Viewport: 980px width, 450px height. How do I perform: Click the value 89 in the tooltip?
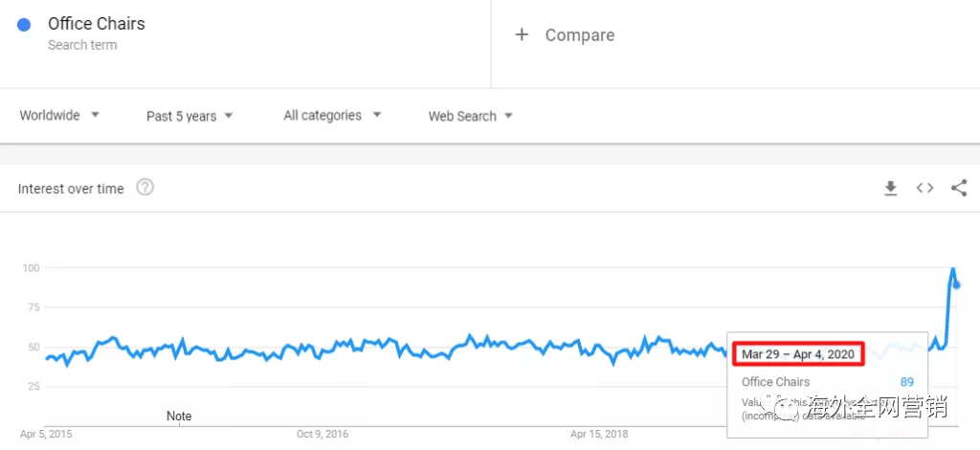point(906,382)
